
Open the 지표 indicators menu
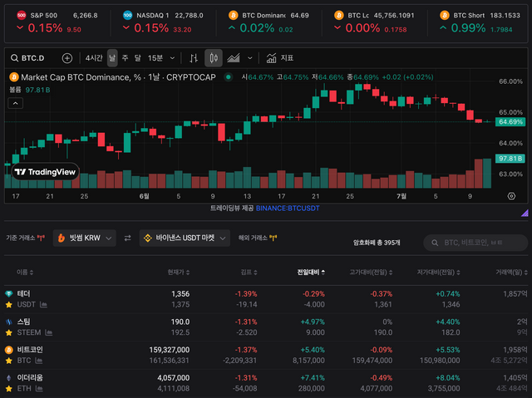click(x=279, y=58)
